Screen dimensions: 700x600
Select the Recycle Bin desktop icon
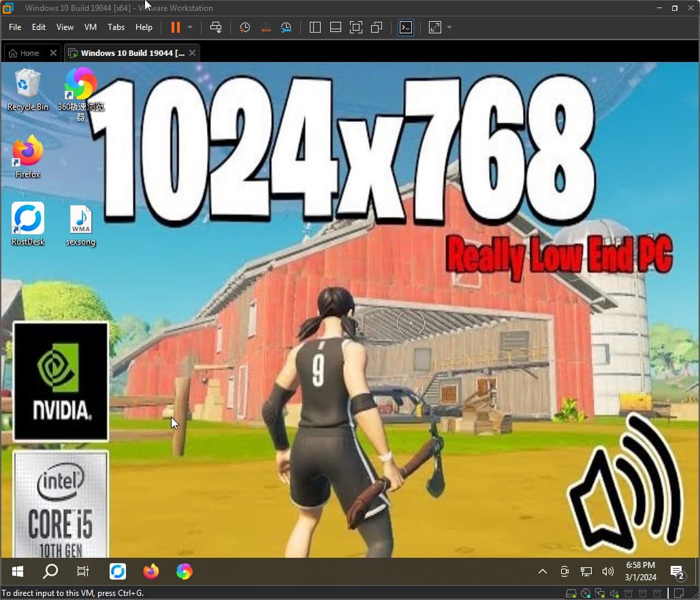28,90
